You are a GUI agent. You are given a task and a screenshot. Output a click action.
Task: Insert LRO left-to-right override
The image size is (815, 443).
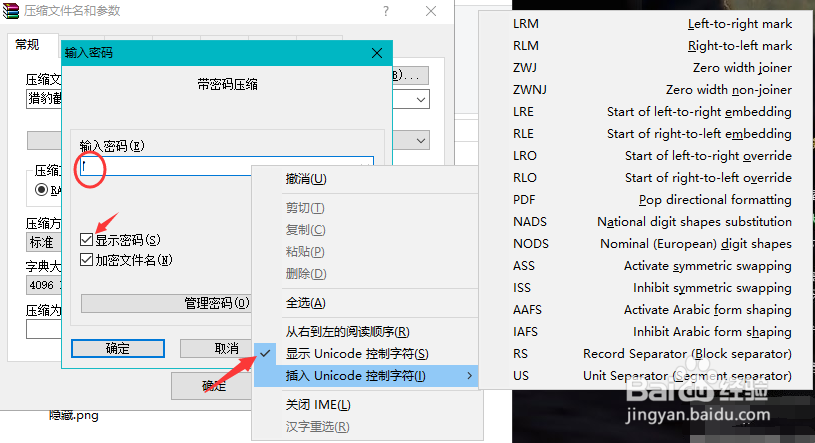[647, 155]
